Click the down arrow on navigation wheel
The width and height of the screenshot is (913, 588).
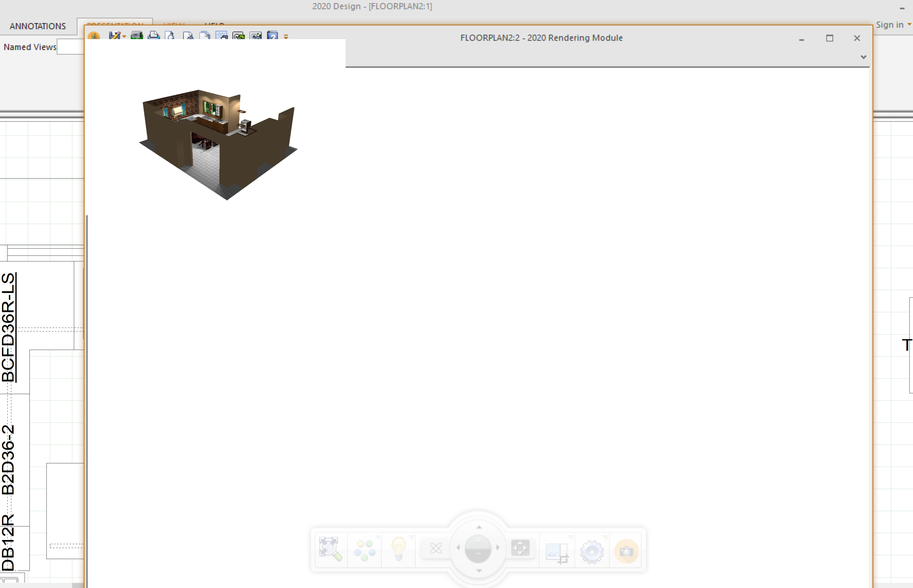[x=479, y=571]
